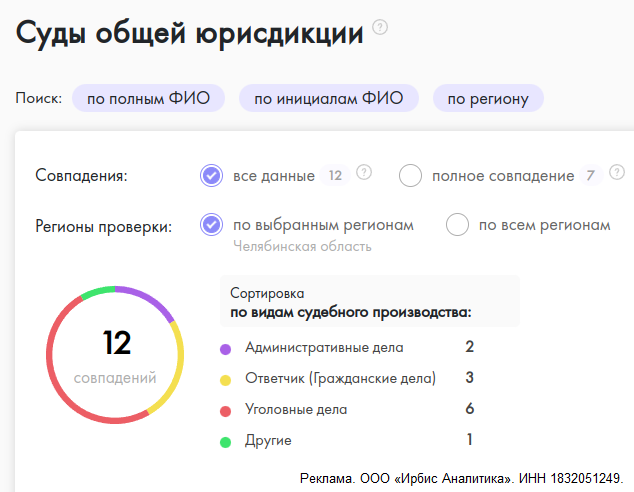This screenshot has width=634, height=492.
Task: Select the 'все данные' radio option
Action: click(x=211, y=176)
